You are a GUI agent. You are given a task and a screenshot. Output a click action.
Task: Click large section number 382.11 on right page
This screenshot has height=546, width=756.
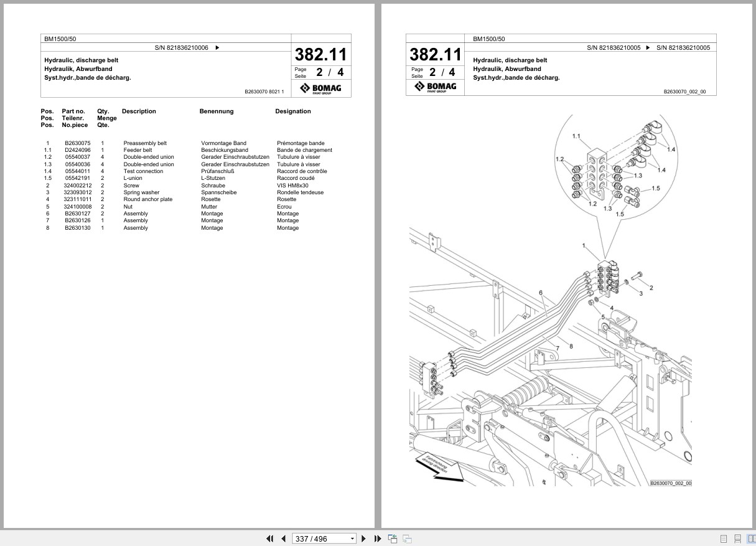click(x=436, y=54)
